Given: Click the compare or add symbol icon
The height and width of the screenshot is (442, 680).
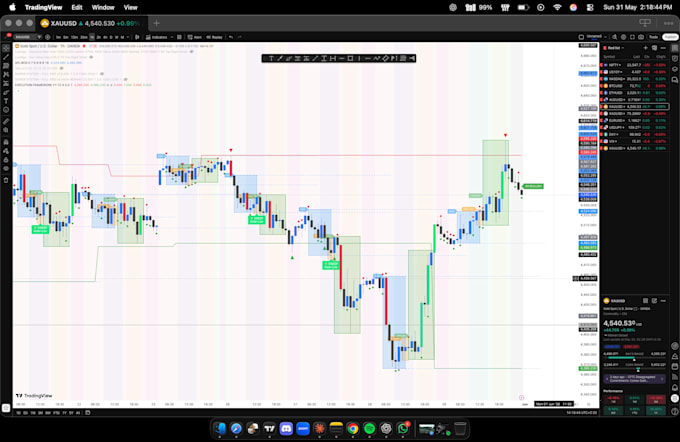Looking at the screenshot, I should click(x=48, y=37).
